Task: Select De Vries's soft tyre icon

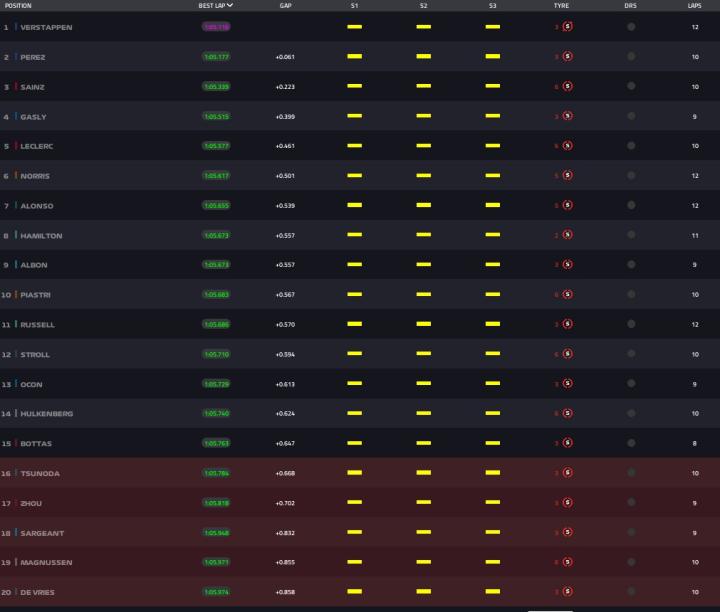Action: tap(568, 592)
